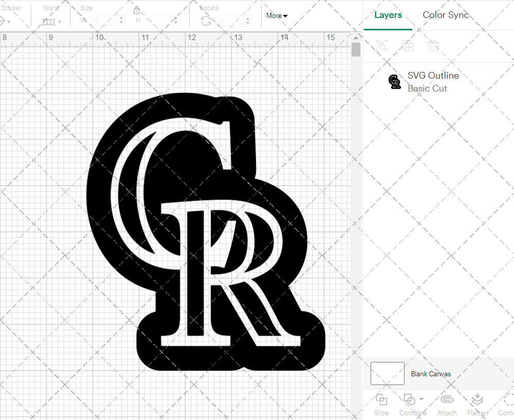Screen dimensions: 514x420
Task: Click the Attach paperclip icon
Action: coord(447,399)
